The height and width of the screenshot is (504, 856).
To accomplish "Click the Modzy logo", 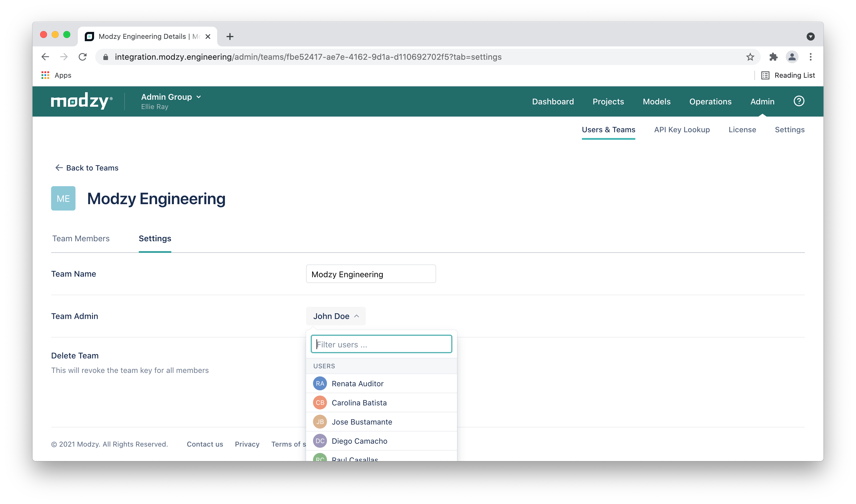I will [82, 101].
